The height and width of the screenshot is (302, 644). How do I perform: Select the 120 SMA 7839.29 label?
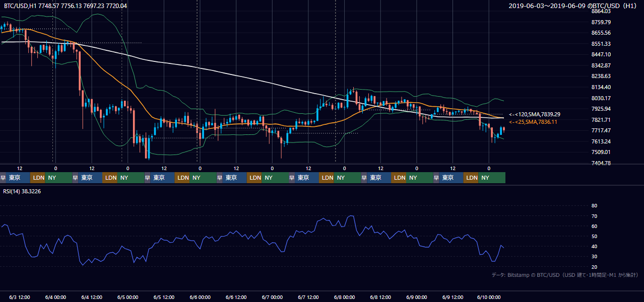coord(534,115)
